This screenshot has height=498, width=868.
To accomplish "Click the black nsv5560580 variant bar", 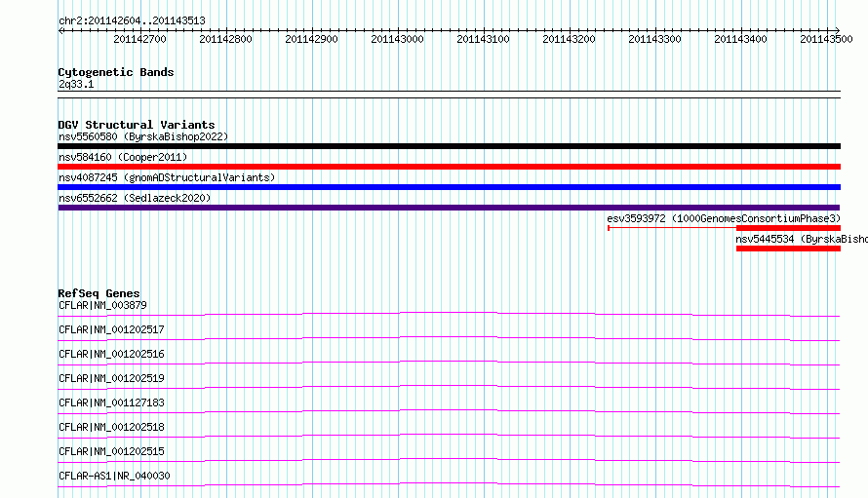I will tap(449, 146).
